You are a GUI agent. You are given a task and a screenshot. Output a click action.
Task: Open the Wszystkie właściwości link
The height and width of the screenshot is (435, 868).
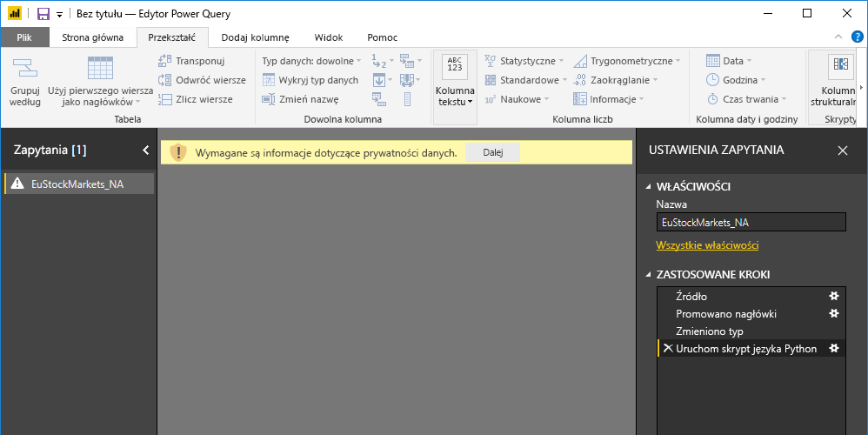707,245
